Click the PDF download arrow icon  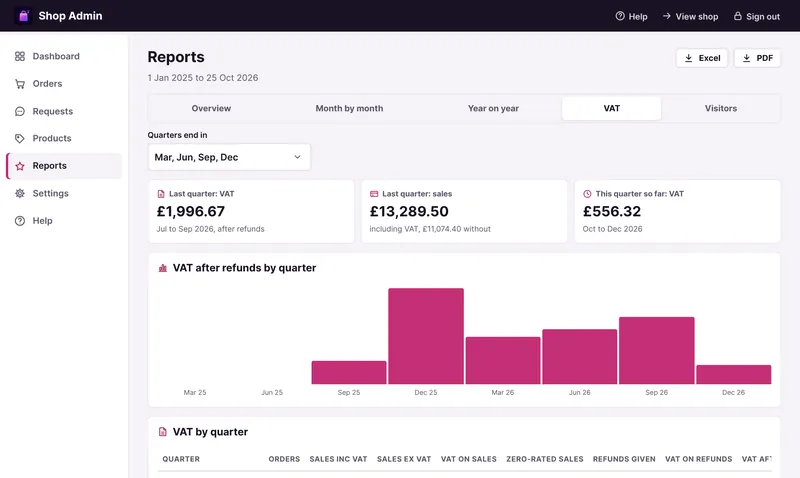click(x=746, y=58)
